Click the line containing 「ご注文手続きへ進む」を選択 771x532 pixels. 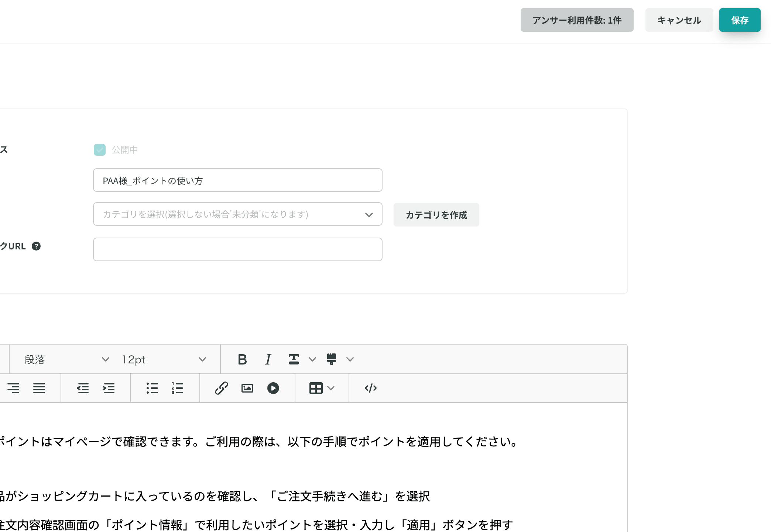215,496
